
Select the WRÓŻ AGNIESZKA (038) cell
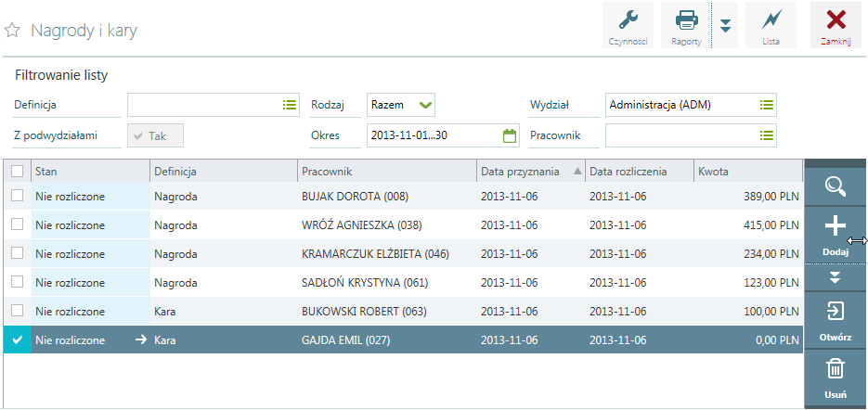(387, 225)
